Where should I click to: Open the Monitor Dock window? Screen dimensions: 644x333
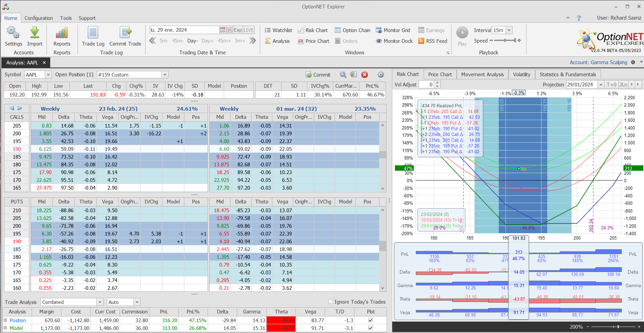(x=394, y=41)
